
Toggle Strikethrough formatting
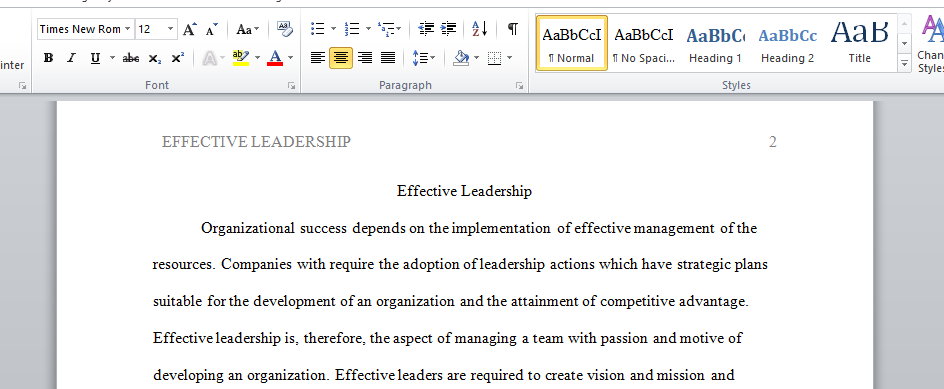tap(131, 58)
